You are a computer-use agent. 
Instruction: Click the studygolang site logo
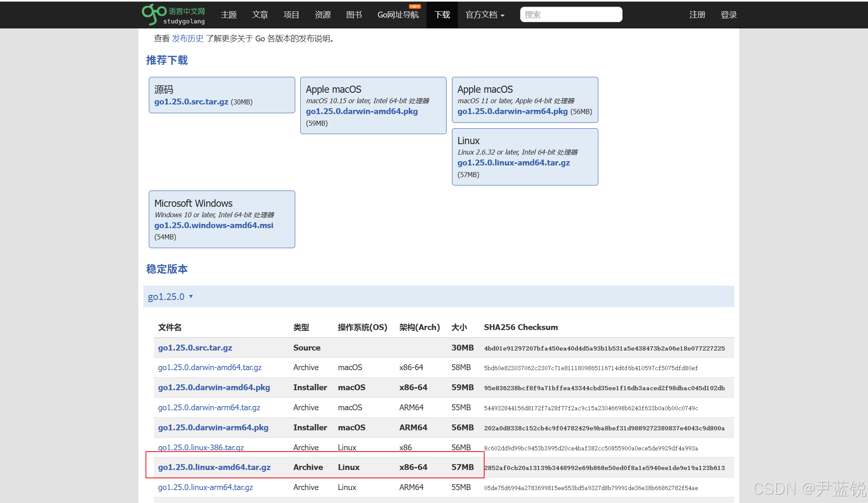point(173,15)
